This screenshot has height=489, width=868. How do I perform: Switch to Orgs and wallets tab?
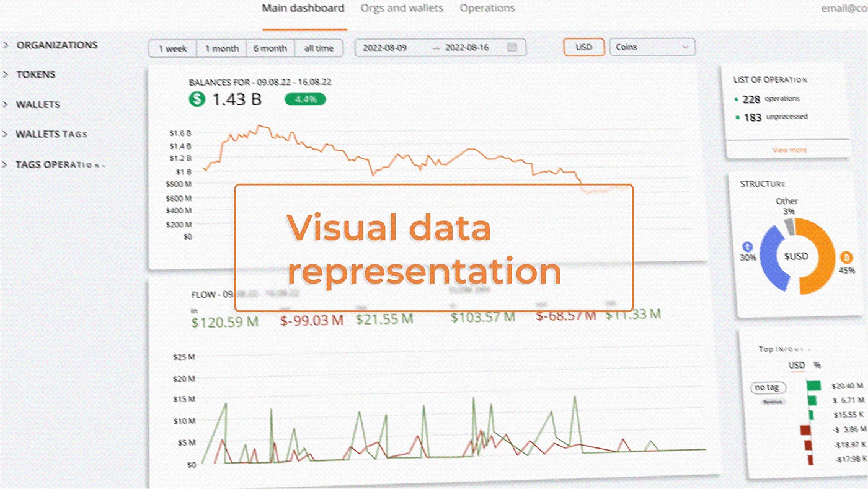402,8
